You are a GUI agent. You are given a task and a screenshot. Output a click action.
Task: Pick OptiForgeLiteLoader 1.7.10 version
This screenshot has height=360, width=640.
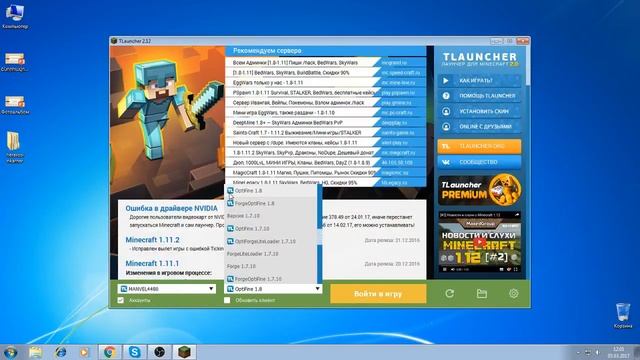270,241
